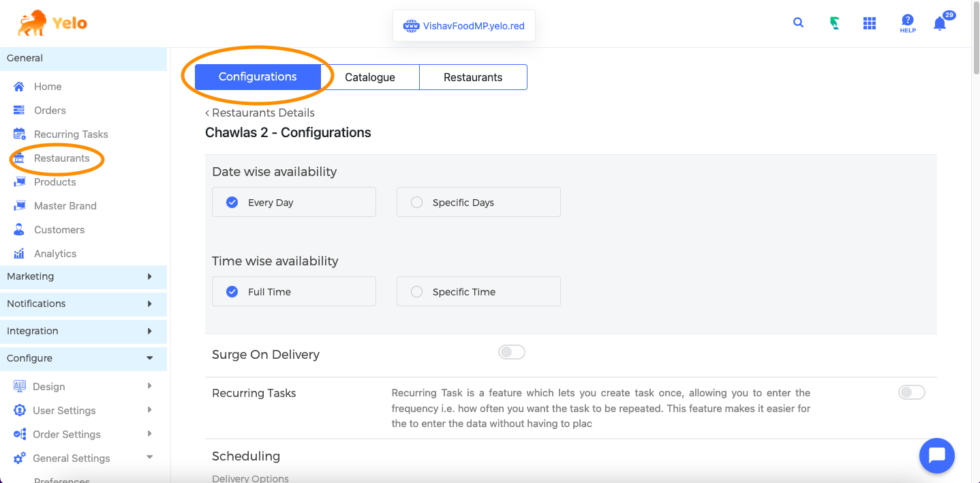Turn on the Recurring Tasks switch
The width and height of the screenshot is (980, 483).
pyautogui.click(x=911, y=392)
